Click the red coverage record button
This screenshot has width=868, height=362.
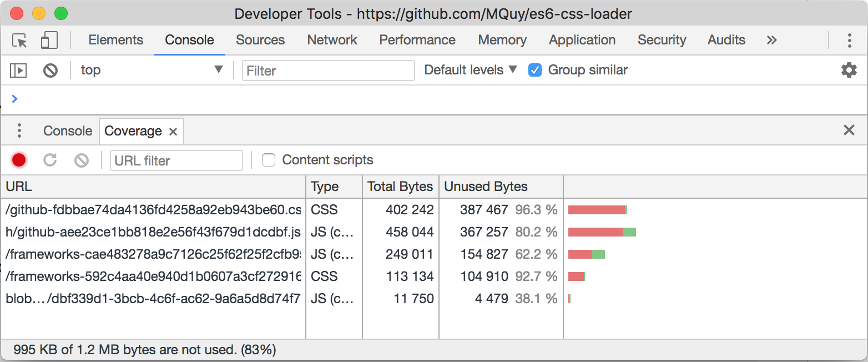(19, 160)
